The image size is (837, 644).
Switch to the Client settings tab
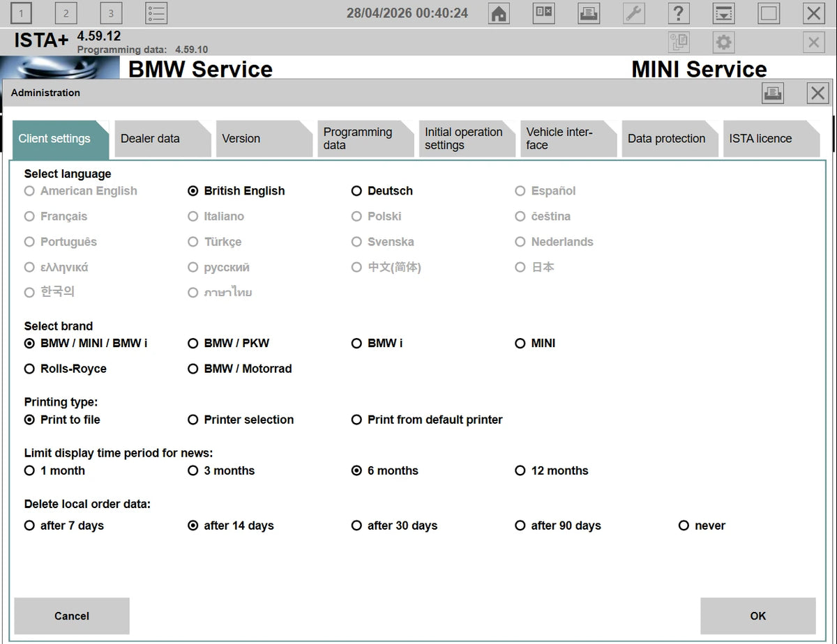pos(60,139)
